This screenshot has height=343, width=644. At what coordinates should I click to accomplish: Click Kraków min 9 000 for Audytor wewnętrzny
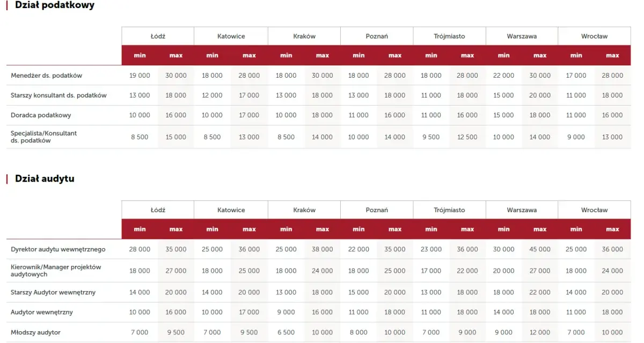(x=286, y=312)
